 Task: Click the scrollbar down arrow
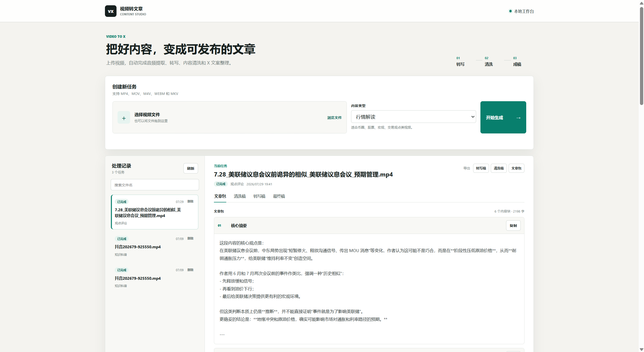pyautogui.click(x=641, y=350)
